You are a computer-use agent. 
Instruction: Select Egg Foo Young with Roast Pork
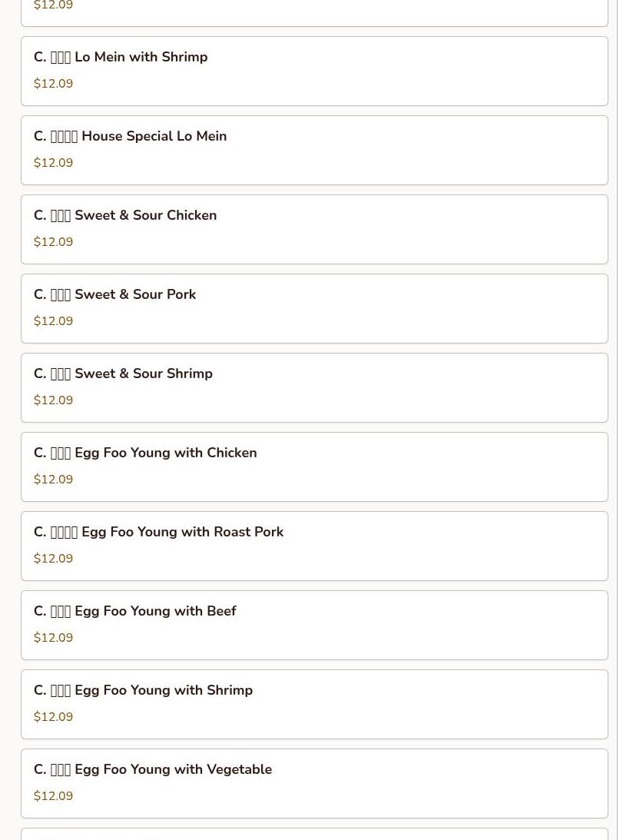158,533
